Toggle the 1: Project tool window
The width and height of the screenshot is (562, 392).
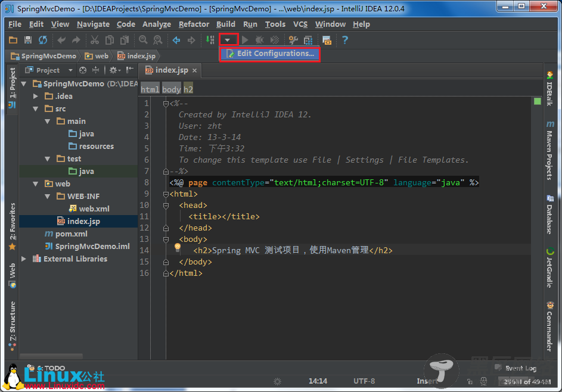[12, 88]
